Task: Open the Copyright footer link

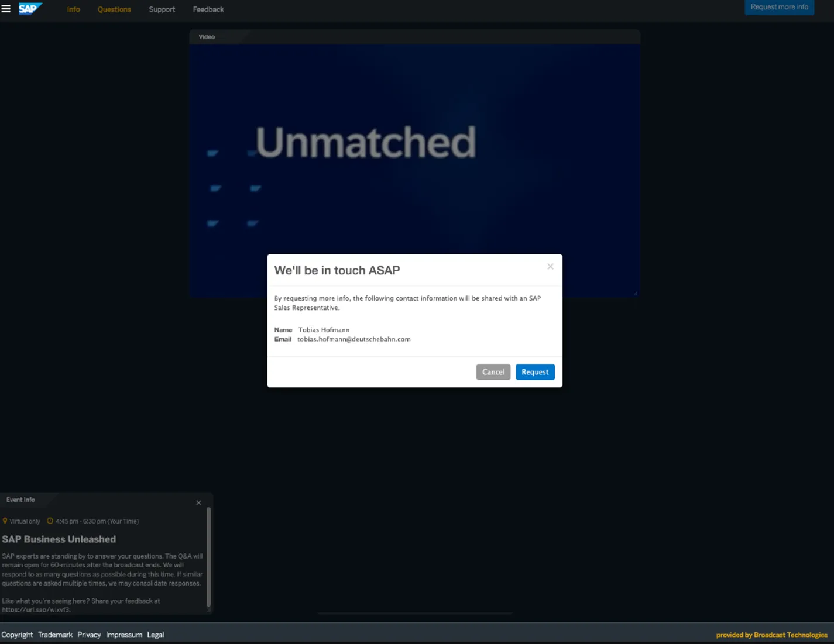Action: tap(17, 635)
